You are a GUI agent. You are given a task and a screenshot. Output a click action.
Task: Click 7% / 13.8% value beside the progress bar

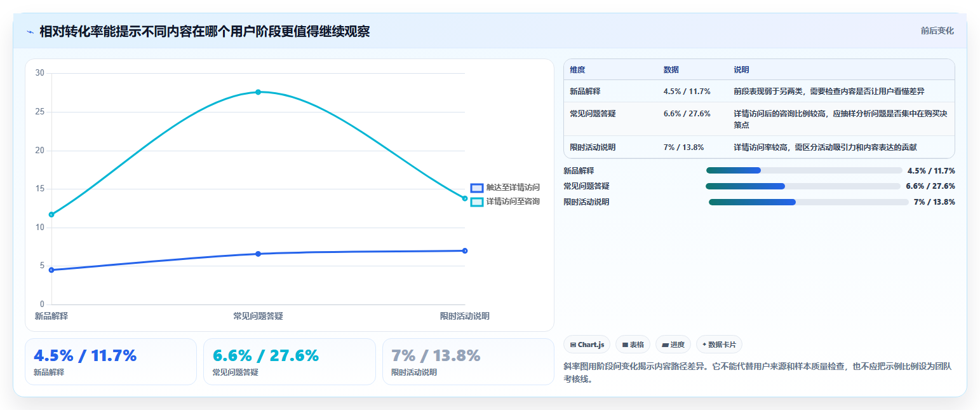tap(934, 202)
